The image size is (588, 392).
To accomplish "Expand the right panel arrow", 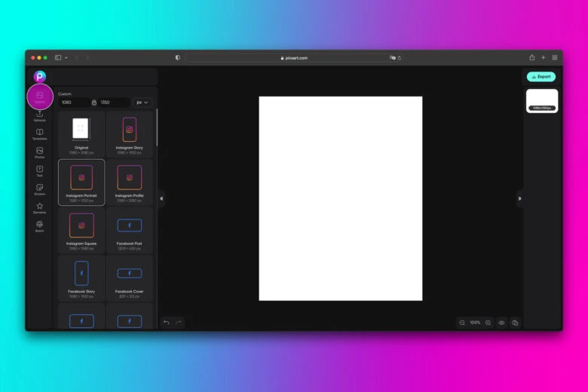I will [x=519, y=198].
